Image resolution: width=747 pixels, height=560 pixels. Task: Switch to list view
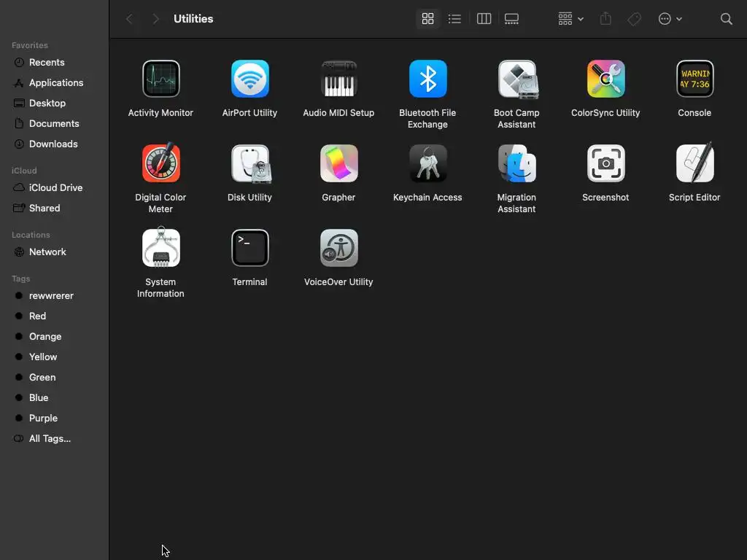coord(454,19)
